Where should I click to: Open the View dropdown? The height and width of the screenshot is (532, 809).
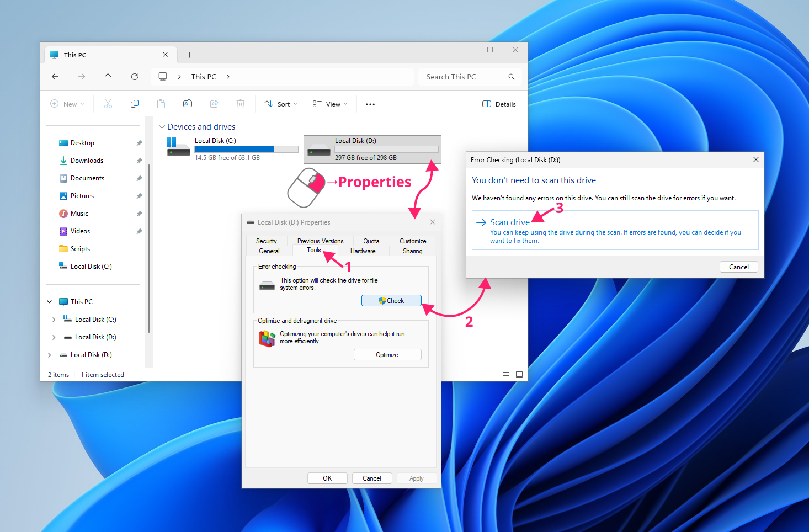coord(330,104)
